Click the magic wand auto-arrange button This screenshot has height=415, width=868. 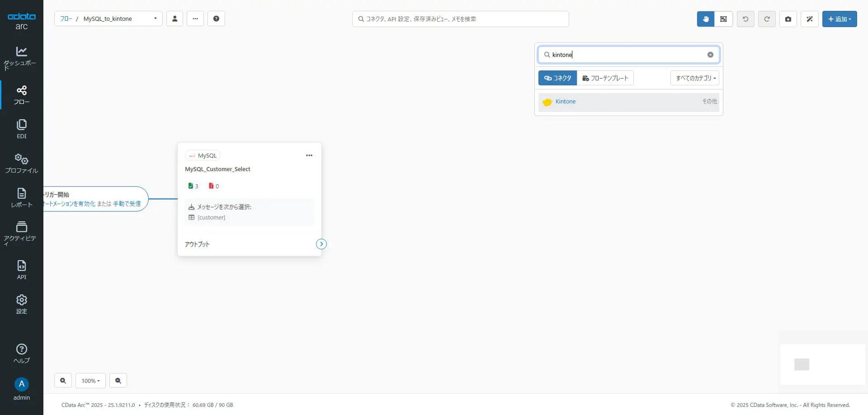[x=810, y=19]
